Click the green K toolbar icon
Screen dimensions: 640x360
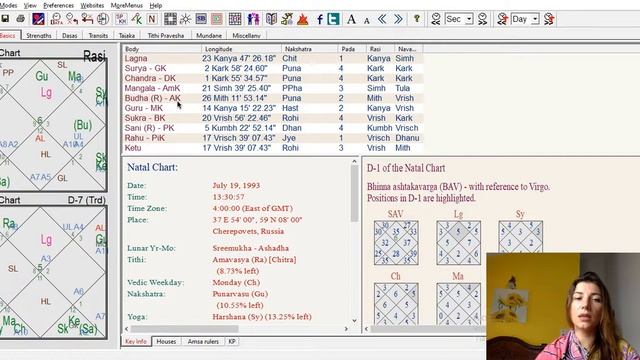137,19
